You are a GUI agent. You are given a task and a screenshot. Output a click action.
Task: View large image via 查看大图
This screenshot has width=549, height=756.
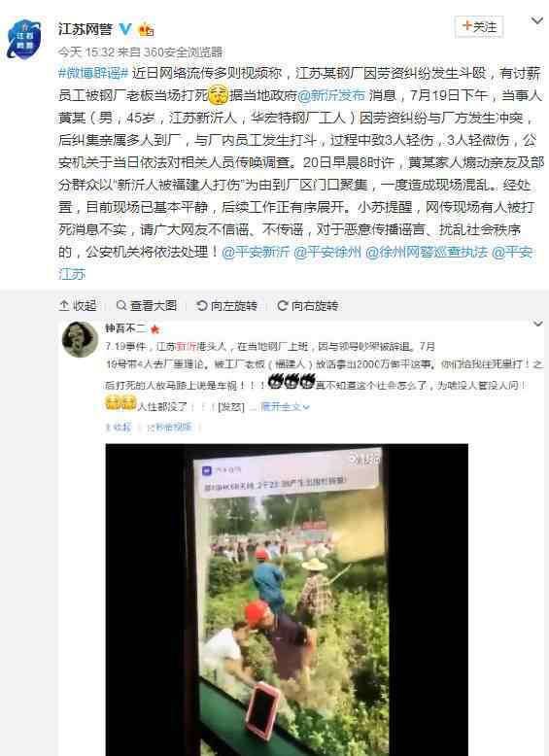(147, 305)
